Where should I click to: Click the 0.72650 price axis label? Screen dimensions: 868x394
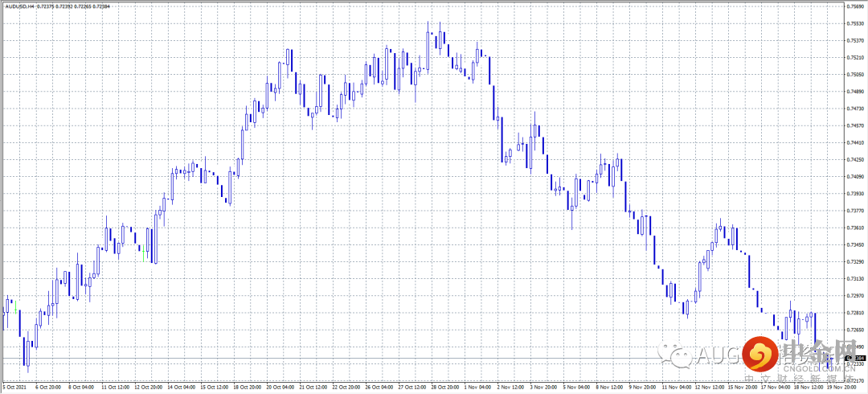[856, 330]
